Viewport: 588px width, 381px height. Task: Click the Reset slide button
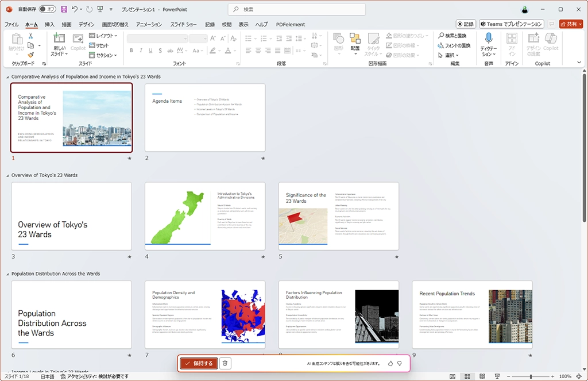(99, 45)
